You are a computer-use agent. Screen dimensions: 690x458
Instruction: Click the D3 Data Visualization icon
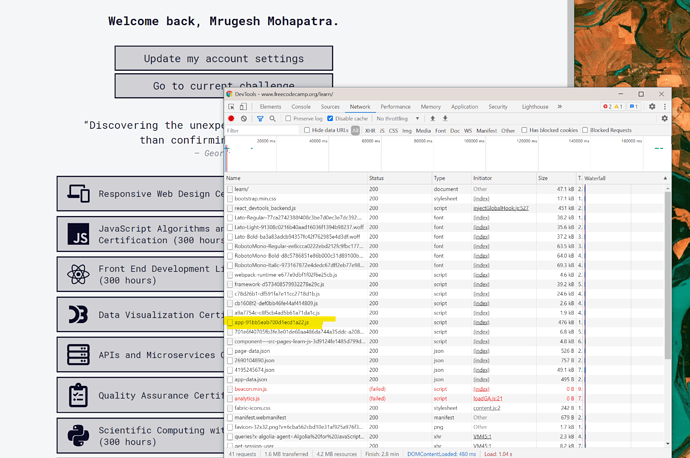pos(78,315)
